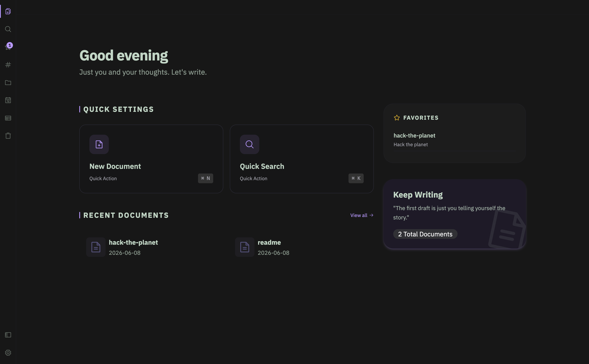Click the ⌘ N shortcut badge
589x364 pixels.
pyautogui.click(x=206, y=178)
